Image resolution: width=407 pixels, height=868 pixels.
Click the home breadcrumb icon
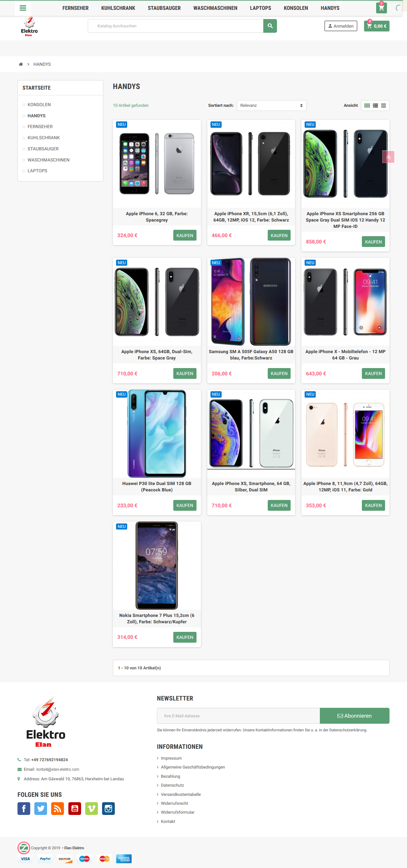tap(21, 64)
